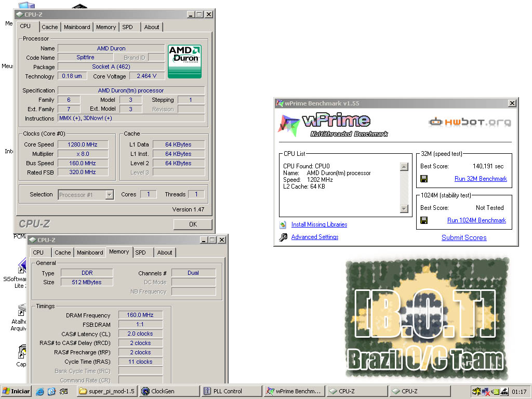The height and width of the screenshot is (399, 532).
Task: Click CPU List scrollbar up arrow
Action: pos(404,167)
